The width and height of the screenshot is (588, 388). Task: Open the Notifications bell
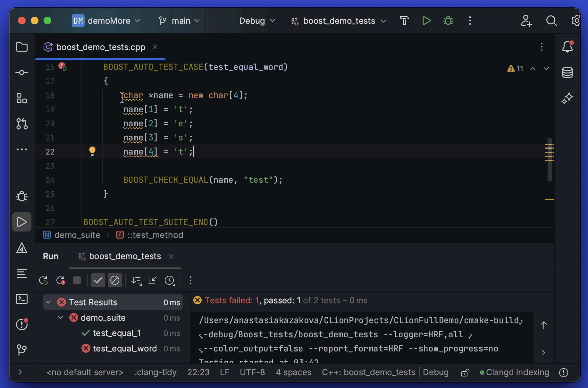567,47
